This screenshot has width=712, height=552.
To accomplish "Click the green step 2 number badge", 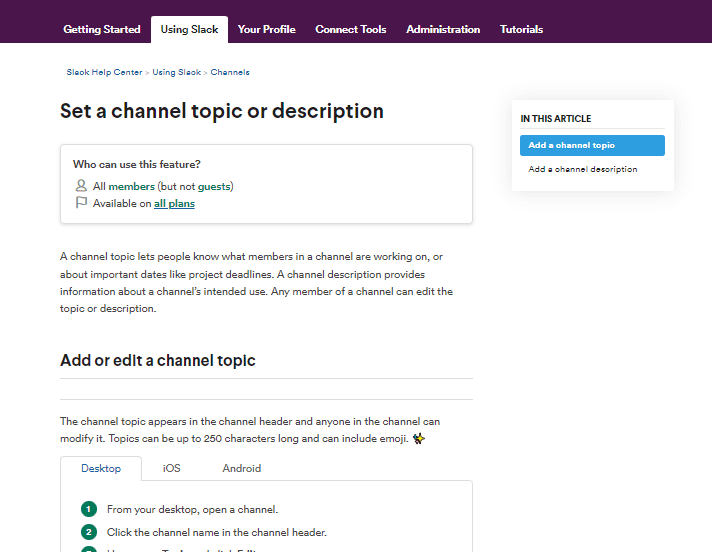I will pyautogui.click(x=89, y=532).
